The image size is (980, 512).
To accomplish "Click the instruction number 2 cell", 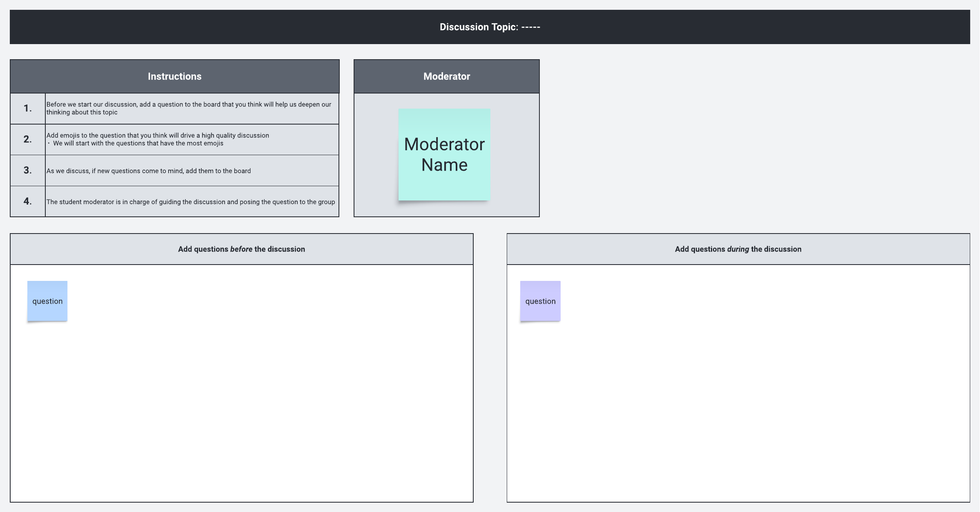I will pos(27,139).
